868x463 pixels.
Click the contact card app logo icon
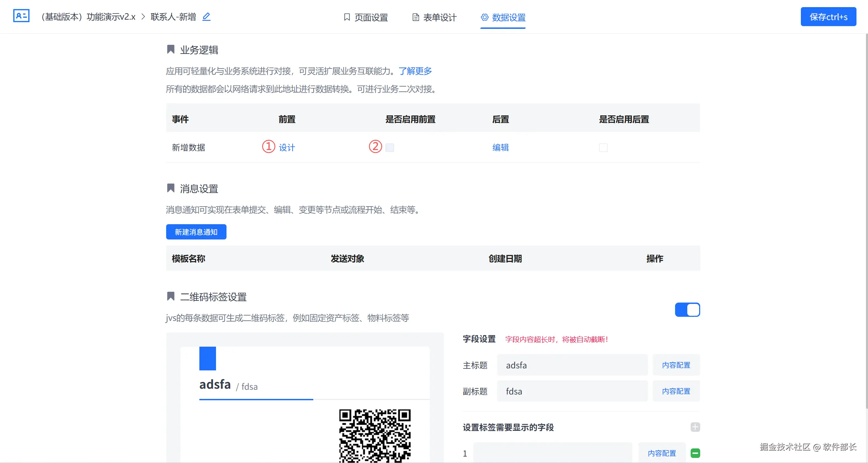[21, 16]
